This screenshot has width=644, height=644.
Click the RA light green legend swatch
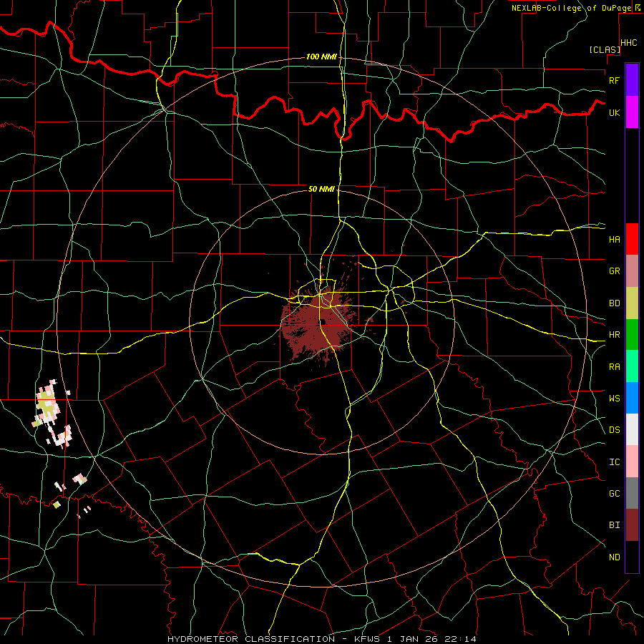coord(632,366)
